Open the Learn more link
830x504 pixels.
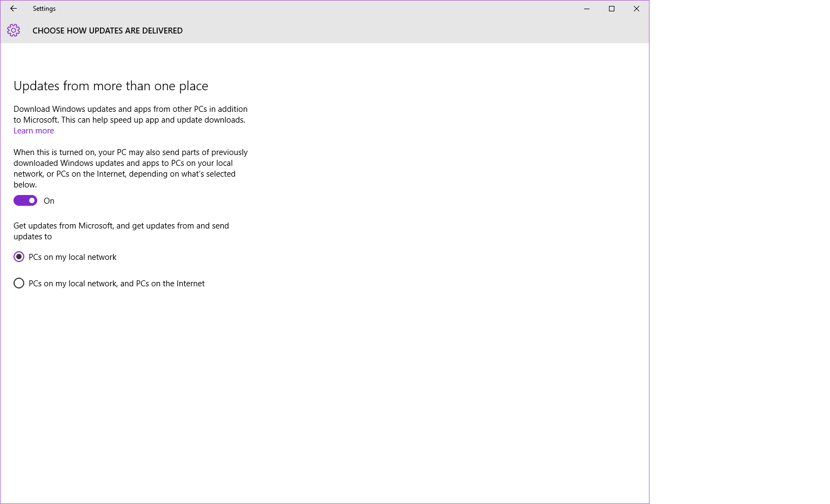(x=34, y=131)
